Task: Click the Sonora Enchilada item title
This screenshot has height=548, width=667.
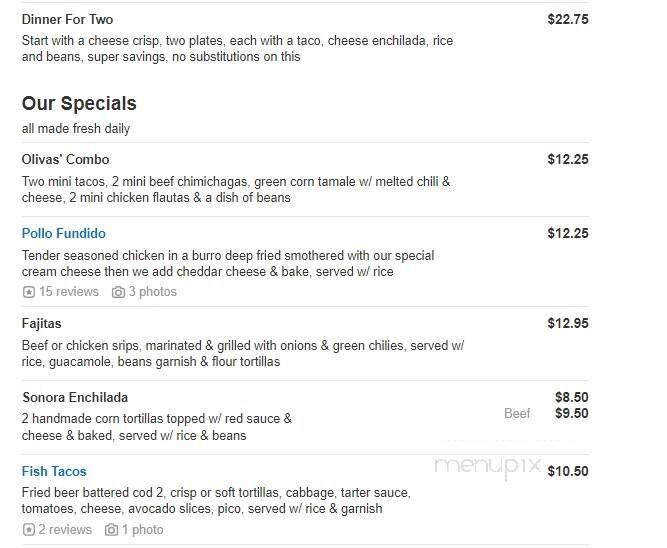Action: pyautogui.click(x=75, y=398)
